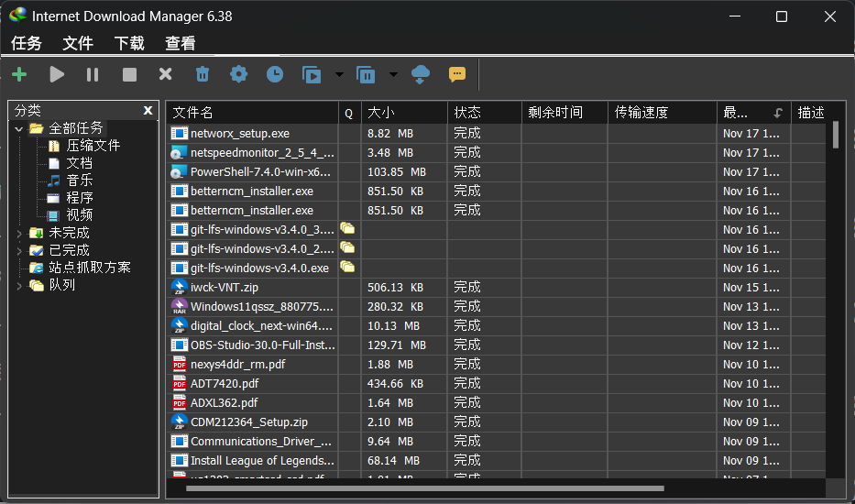Start queue with the play-stack icon
The width and height of the screenshot is (855, 504).
coord(312,74)
